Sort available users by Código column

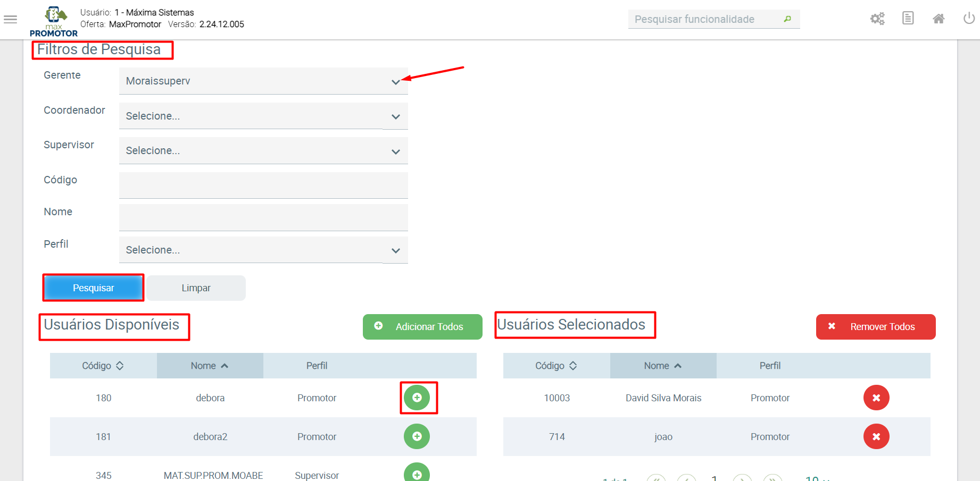(x=103, y=366)
